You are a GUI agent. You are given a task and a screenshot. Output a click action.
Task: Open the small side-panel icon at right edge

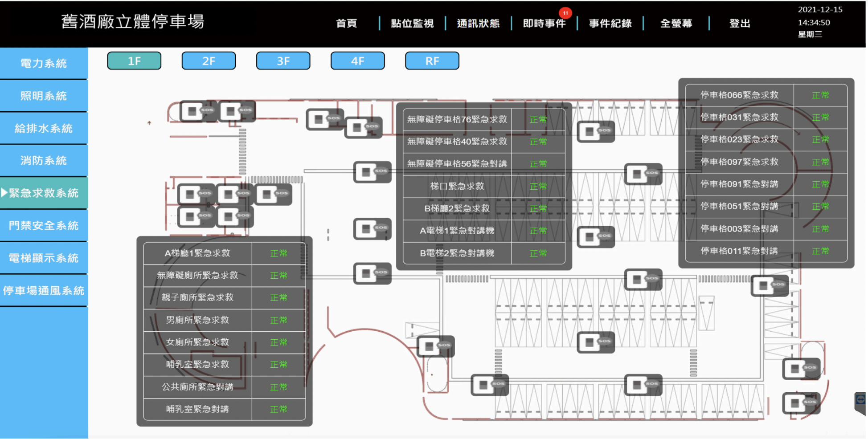(860, 400)
